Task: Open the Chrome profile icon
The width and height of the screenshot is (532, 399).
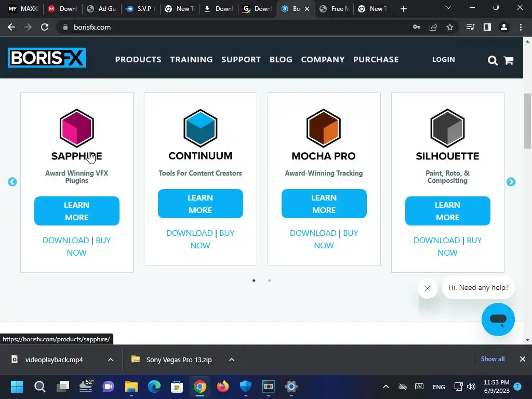Action: tap(504, 27)
